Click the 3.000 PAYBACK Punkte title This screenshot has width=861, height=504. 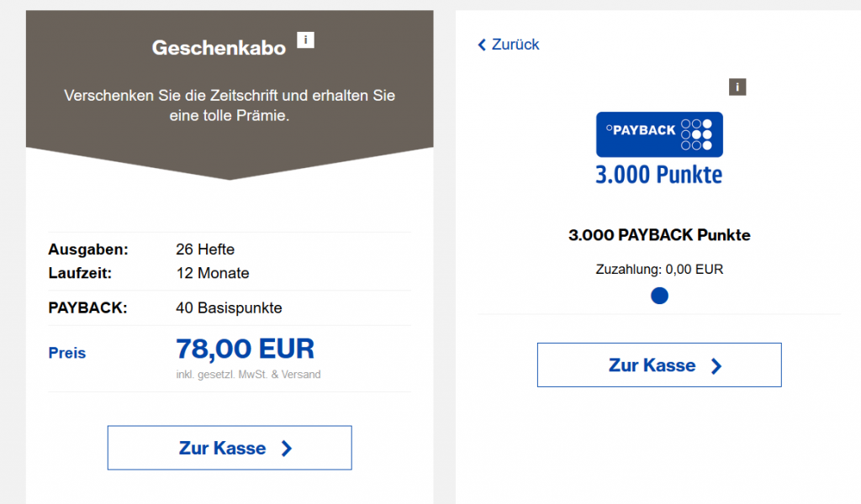659,235
